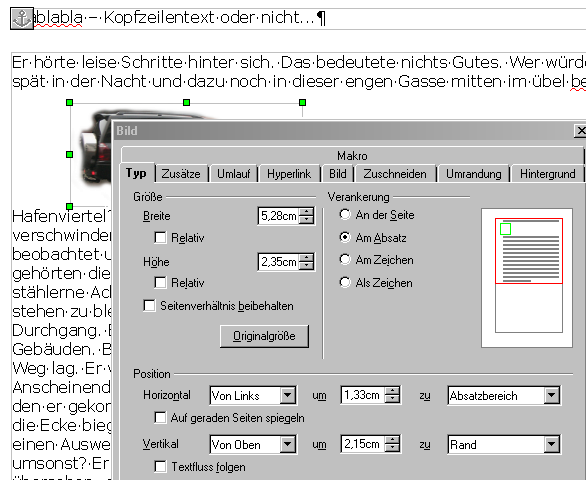Enable the Relativ checkbox under Höhe
This screenshot has width=586, height=480.
(x=160, y=283)
